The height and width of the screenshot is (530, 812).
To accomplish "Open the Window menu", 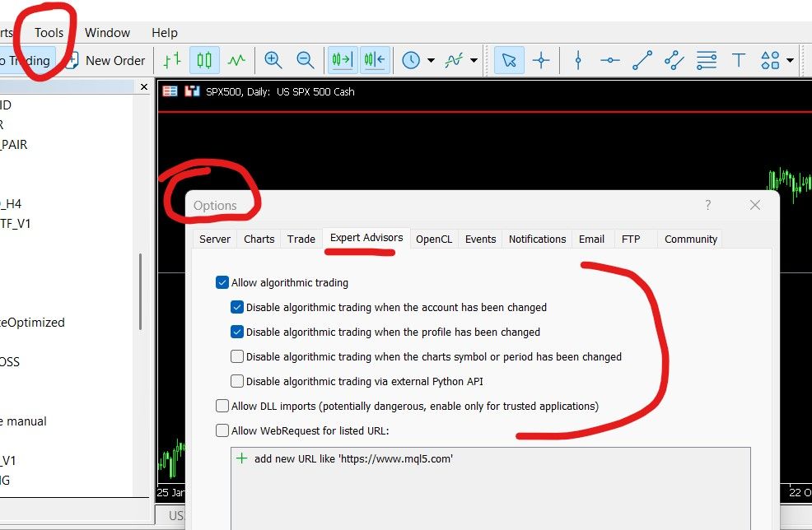I will [107, 33].
